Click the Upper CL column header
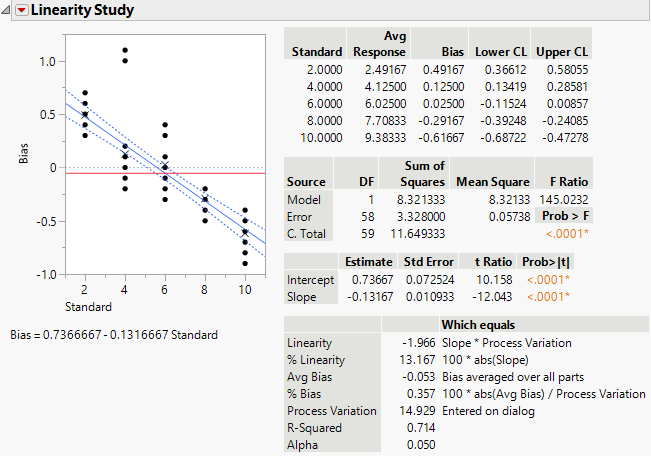Screen dimensions: 651x456 [562, 51]
